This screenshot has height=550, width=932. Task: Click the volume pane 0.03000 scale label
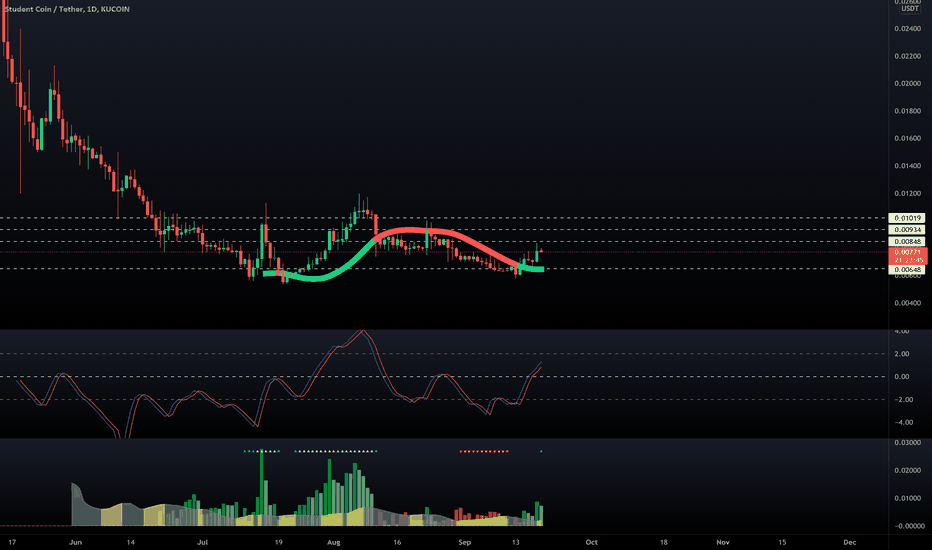908,442
